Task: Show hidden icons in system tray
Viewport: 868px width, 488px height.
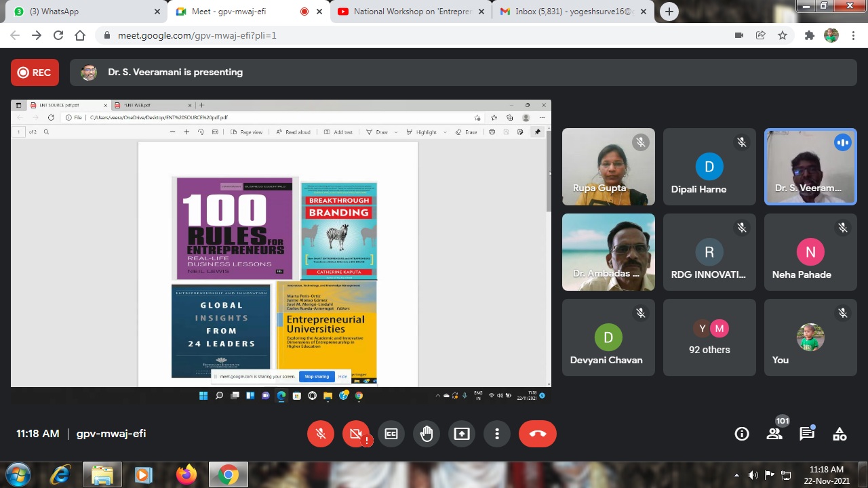Action: [x=737, y=475]
